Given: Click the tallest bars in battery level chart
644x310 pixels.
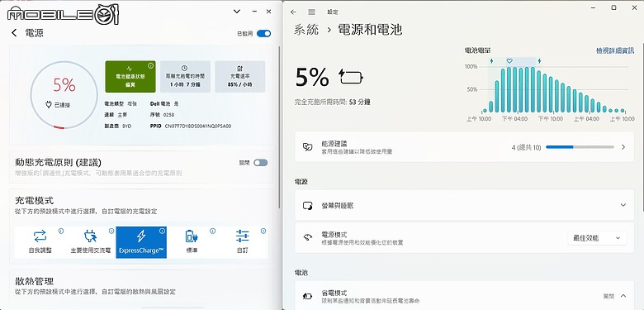Looking at the screenshot, I should (x=521, y=89).
